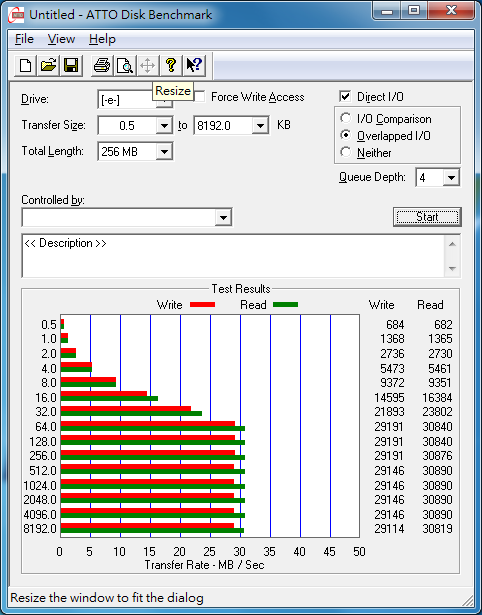Viewport: 482px width, 615px height.
Task: Open About via yellow question mark icon
Action: (171, 65)
